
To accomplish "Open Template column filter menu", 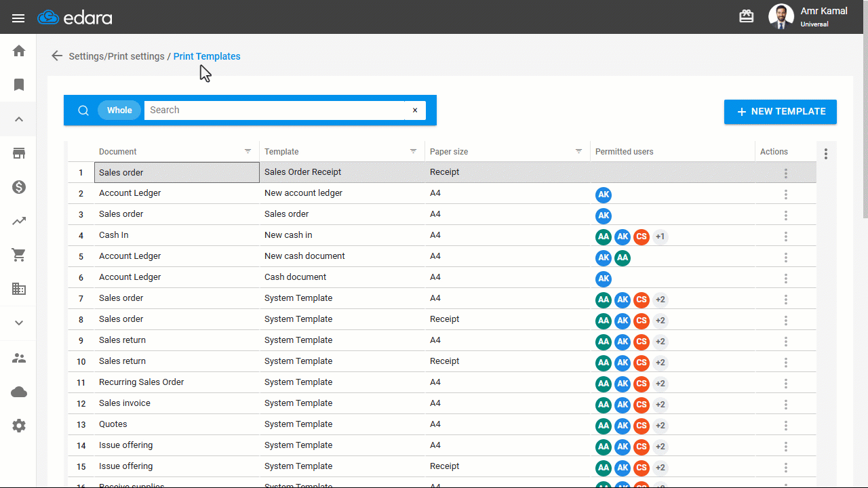I will pos(414,151).
